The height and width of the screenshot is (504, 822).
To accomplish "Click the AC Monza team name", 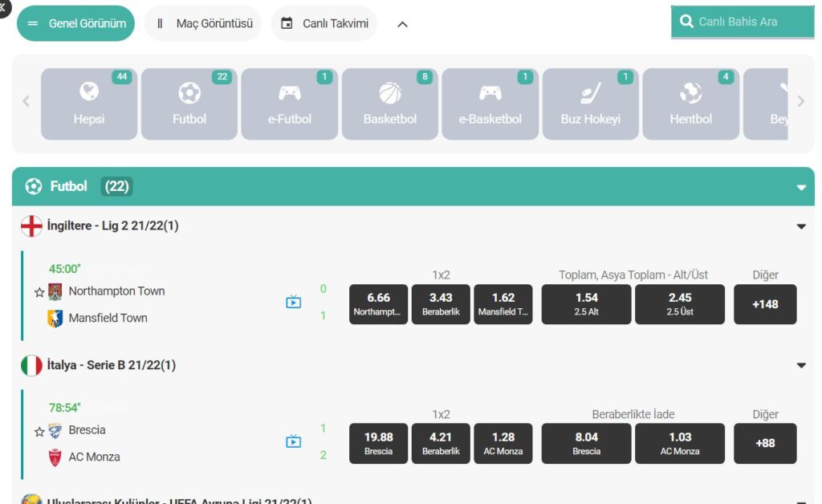I will (95, 457).
